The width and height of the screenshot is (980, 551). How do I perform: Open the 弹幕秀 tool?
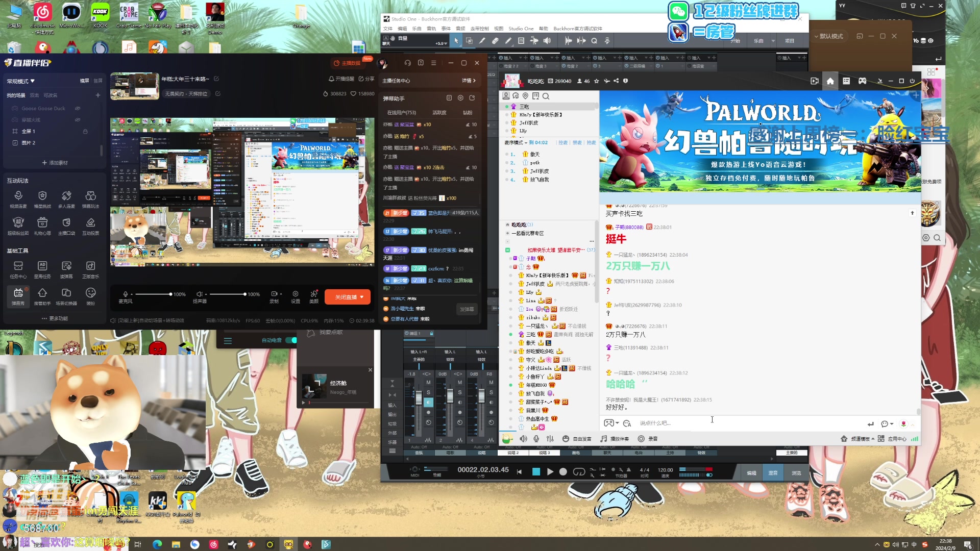(x=18, y=296)
